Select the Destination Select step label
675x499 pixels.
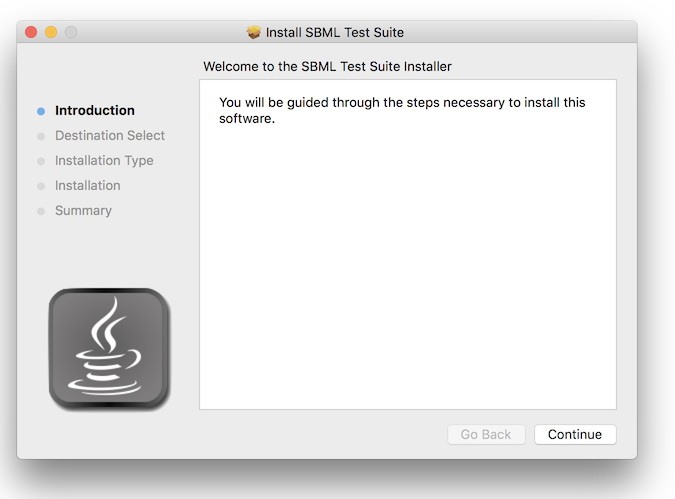point(110,135)
